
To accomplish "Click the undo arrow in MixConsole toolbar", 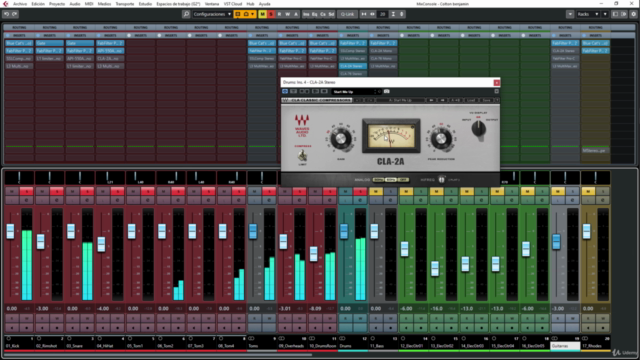I will click(x=7, y=14).
